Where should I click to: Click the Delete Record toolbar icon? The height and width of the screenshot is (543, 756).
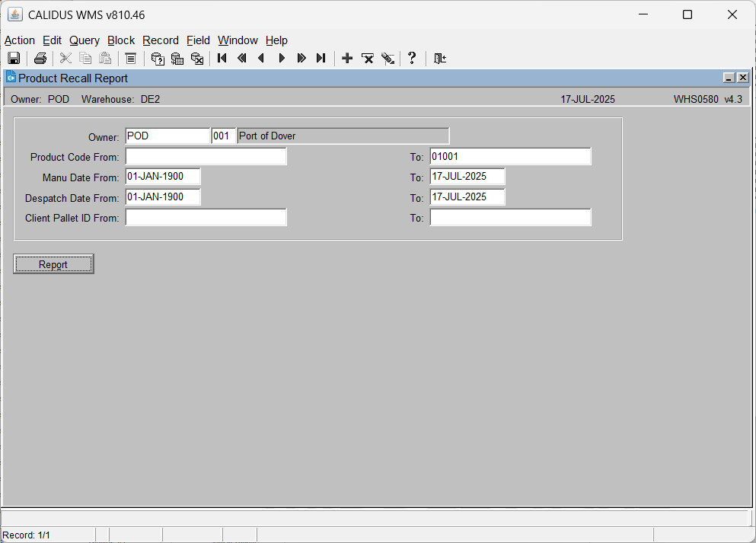[x=368, y=59]
